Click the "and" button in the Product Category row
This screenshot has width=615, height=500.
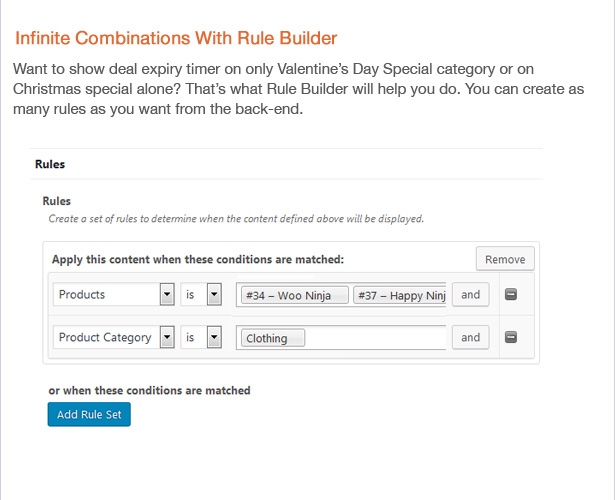pyautogui.click(x=470, y=337)
